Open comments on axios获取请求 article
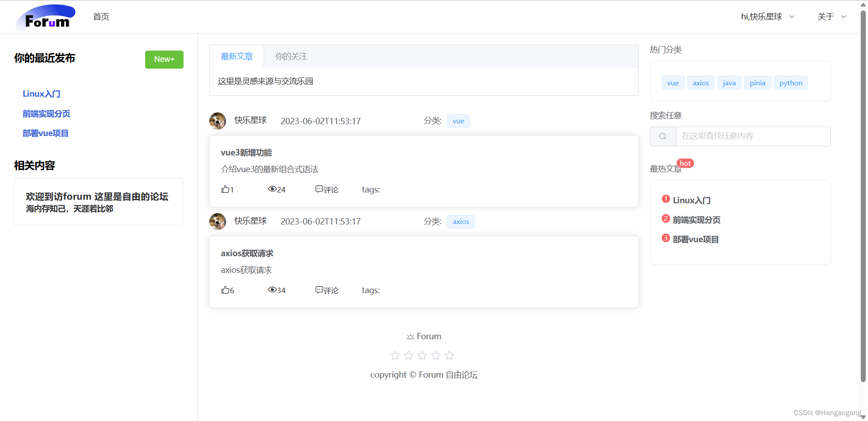This screenshot has height=421, width=868. click(326, 290)
